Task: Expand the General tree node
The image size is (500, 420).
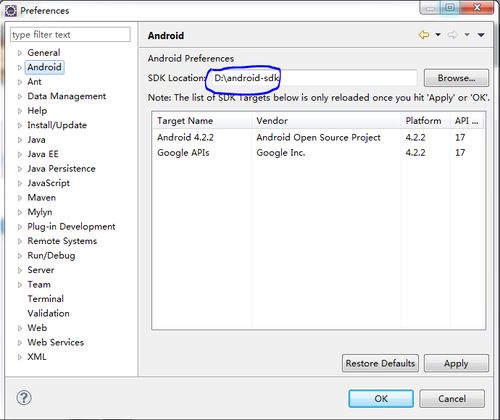Action: (x=20, y=53)
